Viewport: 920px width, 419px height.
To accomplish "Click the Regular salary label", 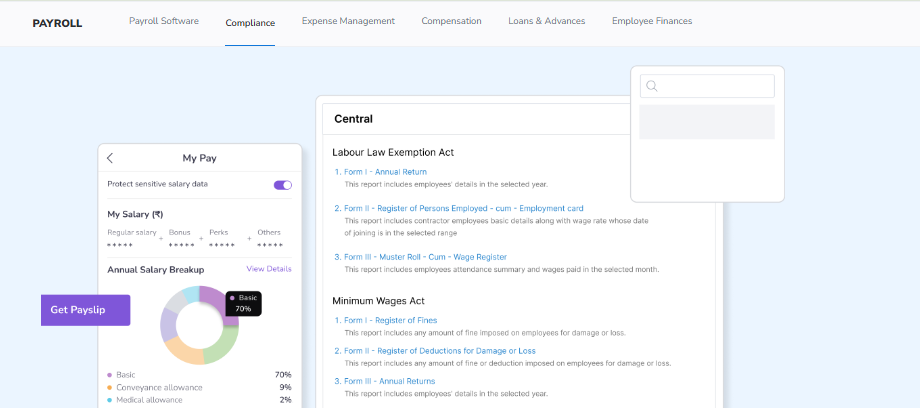I will coord(132,232).
